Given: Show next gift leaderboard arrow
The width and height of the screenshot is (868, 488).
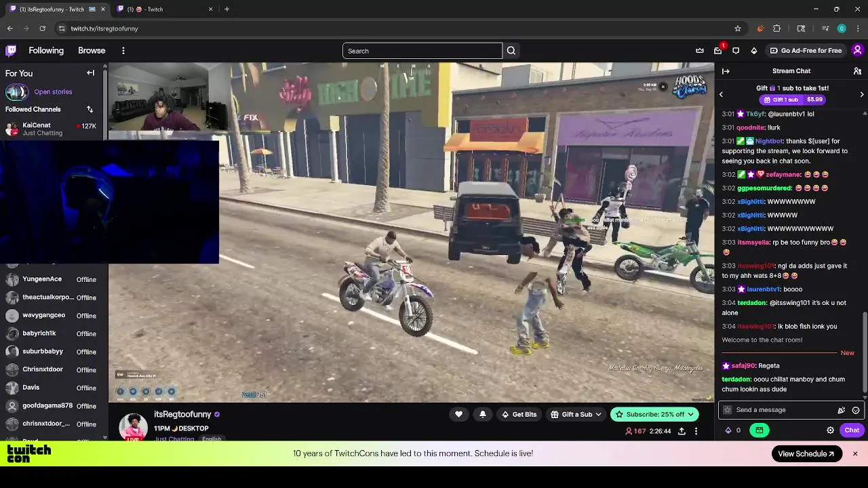Looking at the screenshot, I should [862, 94].
